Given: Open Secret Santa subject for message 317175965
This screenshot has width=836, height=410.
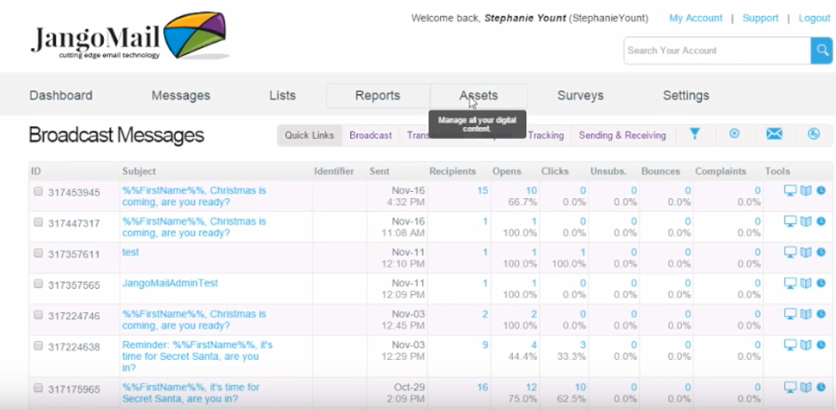Looking at the screenshot, I should (x=191, y=393).
